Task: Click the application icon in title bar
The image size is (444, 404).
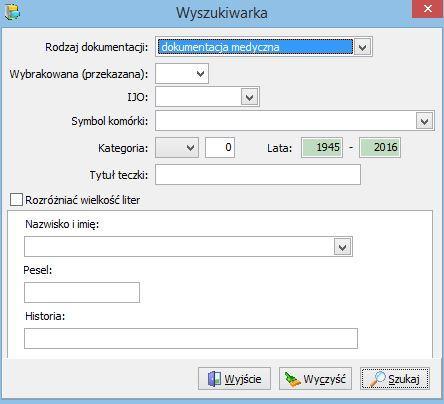Action: click(12, 12)
